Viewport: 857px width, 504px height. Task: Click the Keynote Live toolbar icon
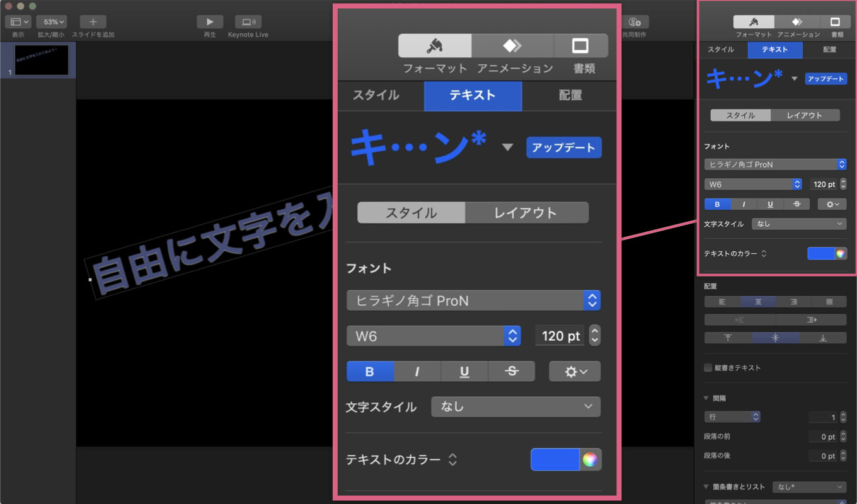pyautogui.click(x=248, y=22)
